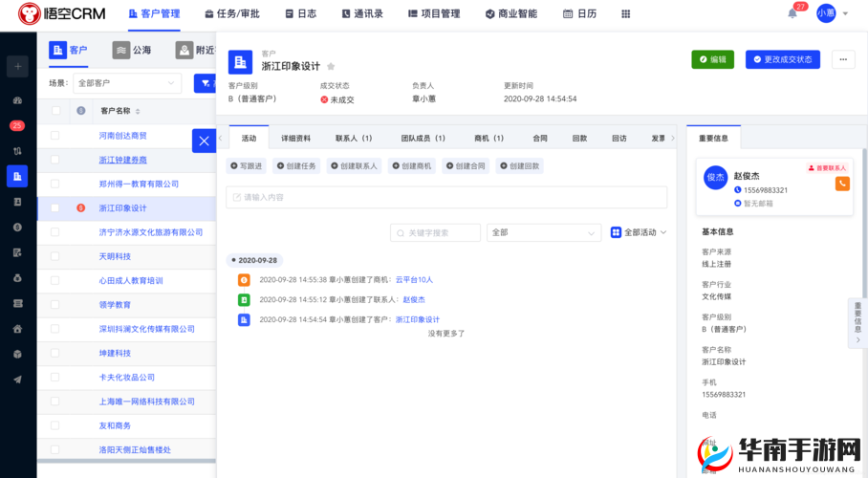Collapse the 重要信息 side handle
868x478 pixels.
click(857, 323)
